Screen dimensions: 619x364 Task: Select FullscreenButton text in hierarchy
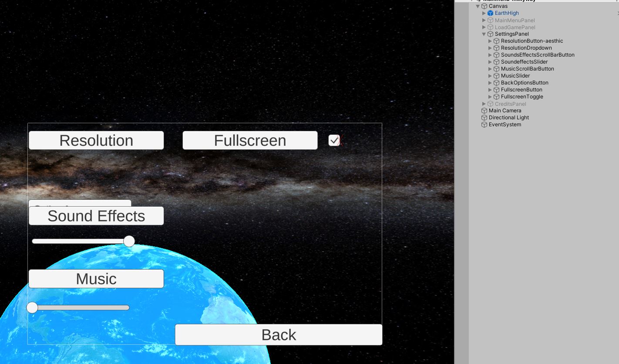coord(521,90)
